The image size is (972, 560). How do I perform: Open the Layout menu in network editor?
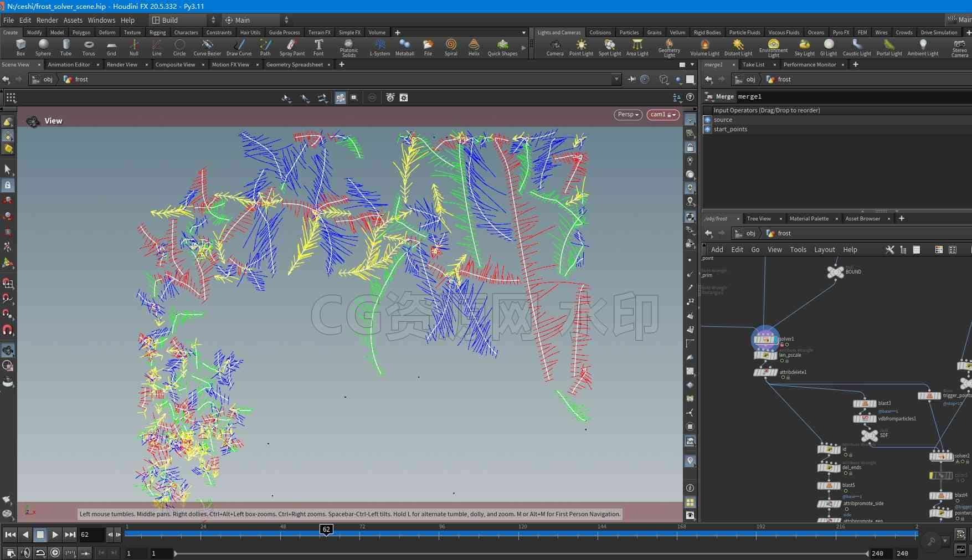(824, 250)
